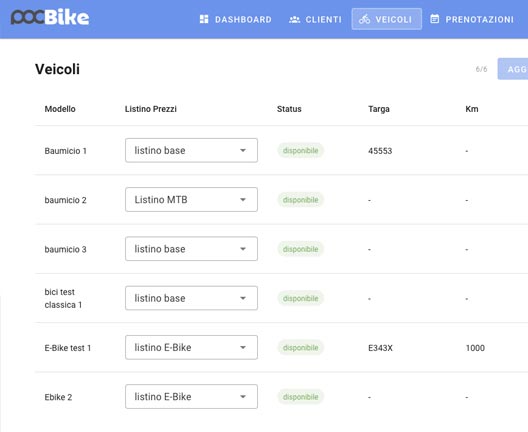The image size is (528, 432).
Task: Click the disponibile badge for bici test classica 1
Action: click(300, 298)
